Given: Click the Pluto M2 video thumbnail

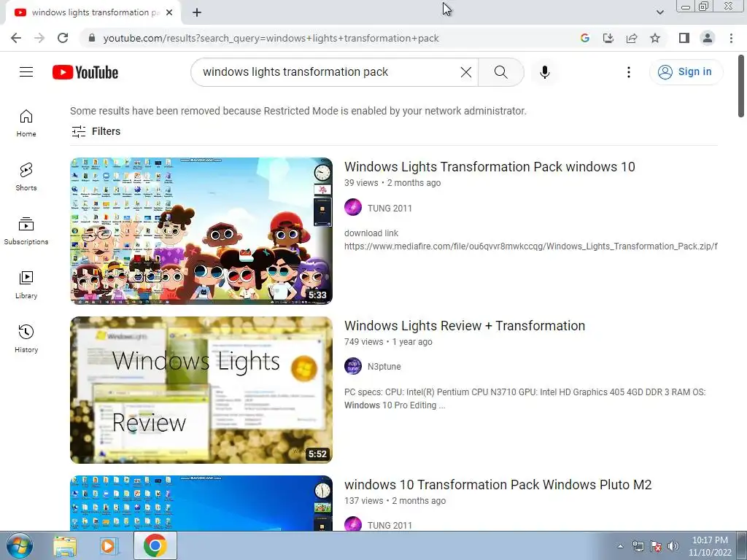Looking at the screenshot, I should 201,503.
